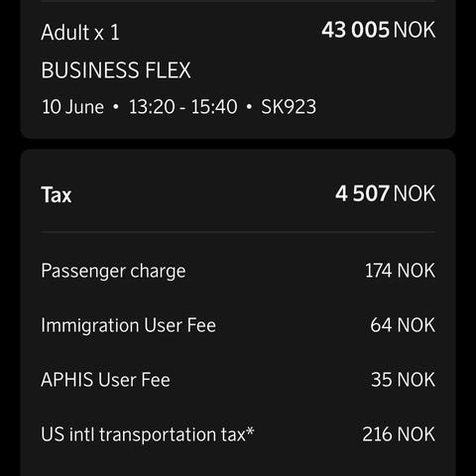The width and height of the screenshot is (476, 476).
Task: Click the 64 NOK immigration fee amount
Action: pyautogui.click(x=403, y=325)
